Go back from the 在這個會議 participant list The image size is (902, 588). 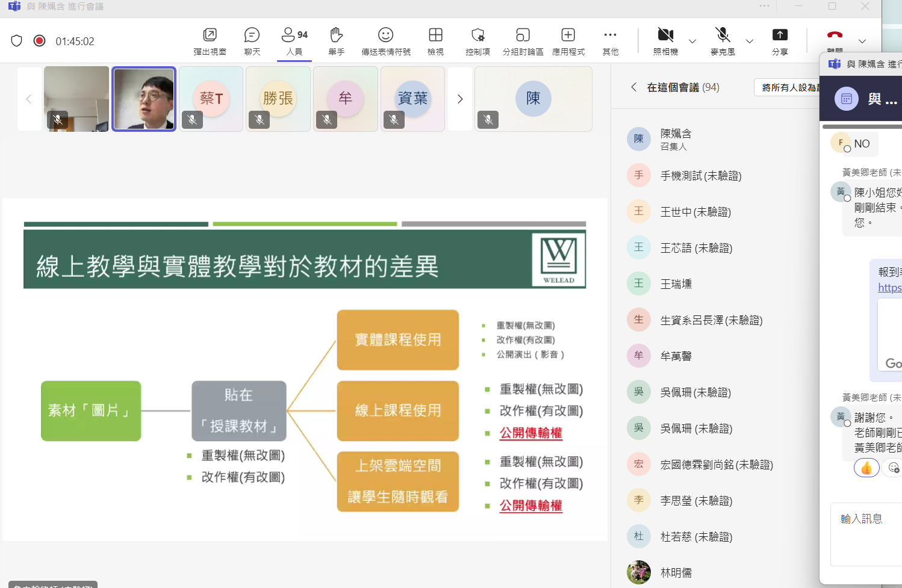click(x=633, y=87)
